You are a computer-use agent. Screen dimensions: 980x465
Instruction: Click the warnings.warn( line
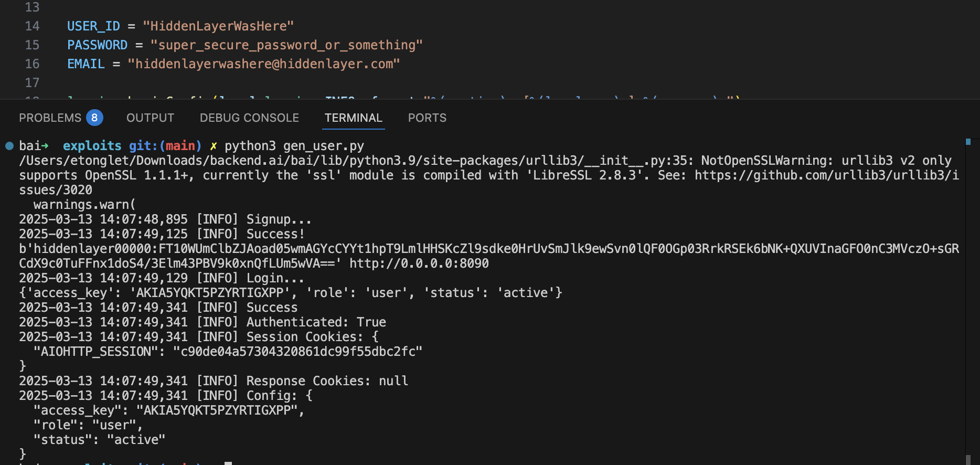84,205
